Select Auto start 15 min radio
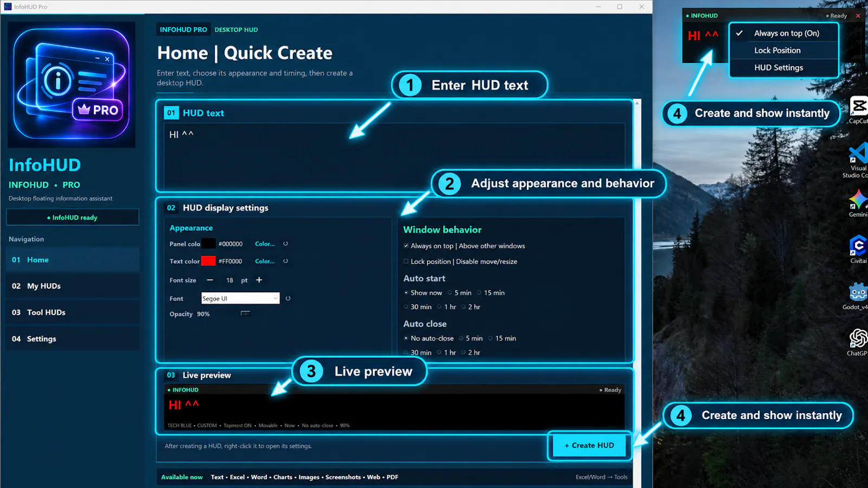Screen dimensions: 868x488 point(479,293)
